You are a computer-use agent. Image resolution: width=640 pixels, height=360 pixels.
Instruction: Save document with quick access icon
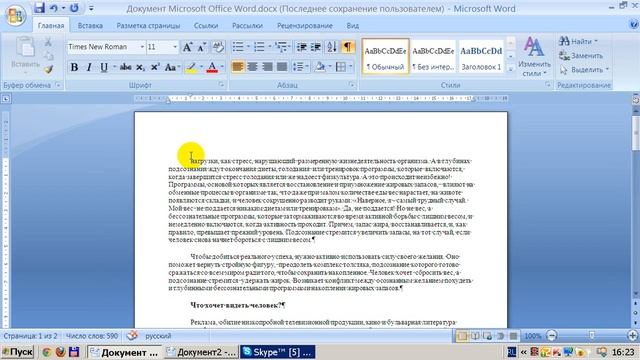click(x=39, y=8)
